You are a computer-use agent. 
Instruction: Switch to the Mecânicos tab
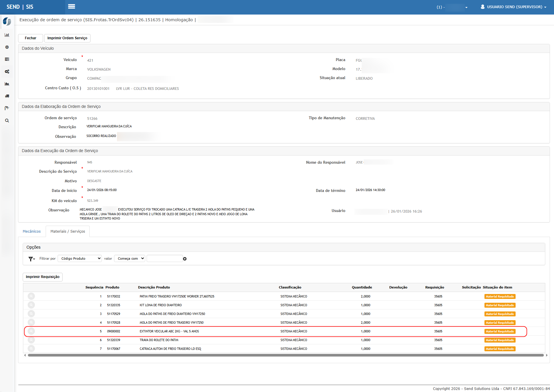pyautogui.click(x=32, y=231)
